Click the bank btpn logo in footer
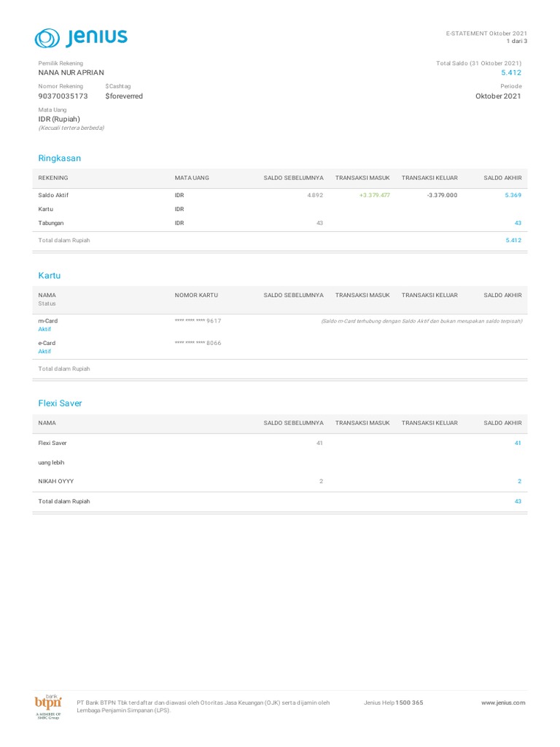This screenshot has width=560, height=747. [x=48, y=706]
